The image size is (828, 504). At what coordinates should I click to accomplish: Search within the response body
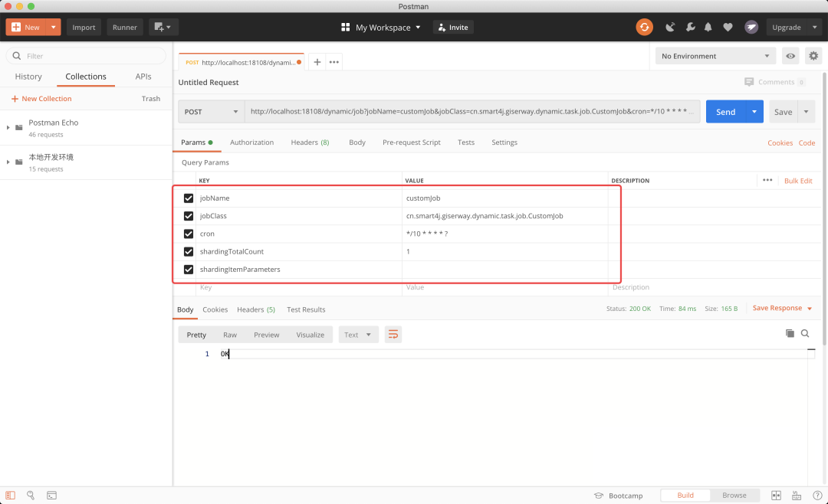805,333
